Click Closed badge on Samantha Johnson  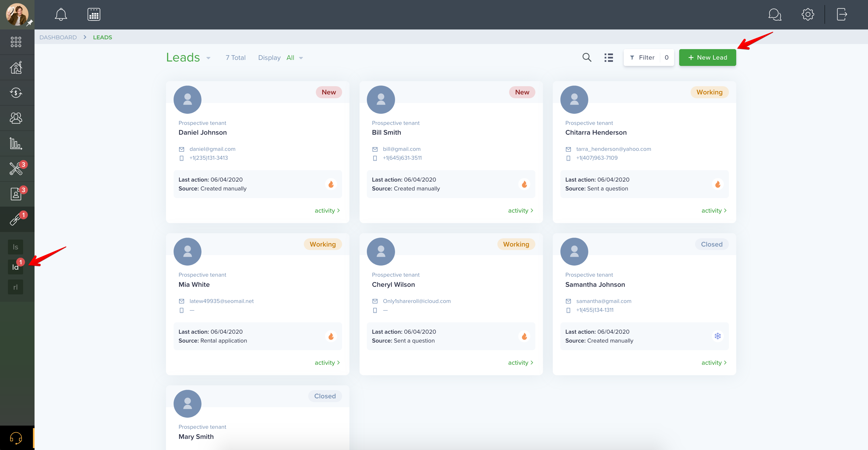[712, 244]
